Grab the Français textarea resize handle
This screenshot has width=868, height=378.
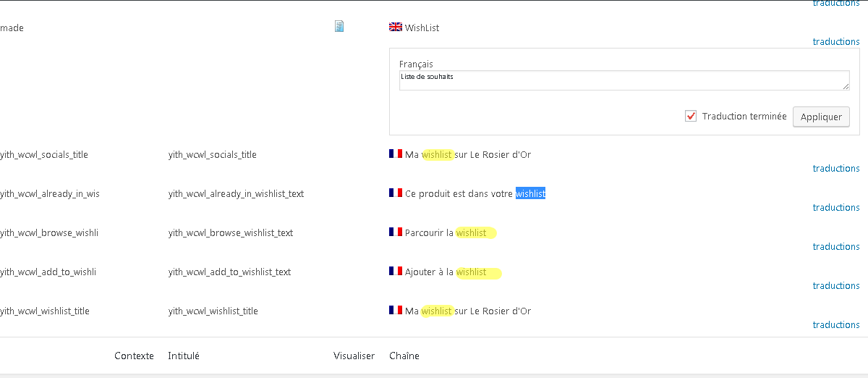click(x=846, y=87)
